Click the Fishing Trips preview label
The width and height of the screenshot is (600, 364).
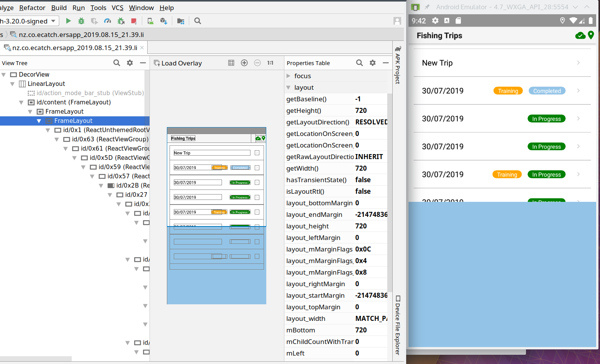point(183,138)
